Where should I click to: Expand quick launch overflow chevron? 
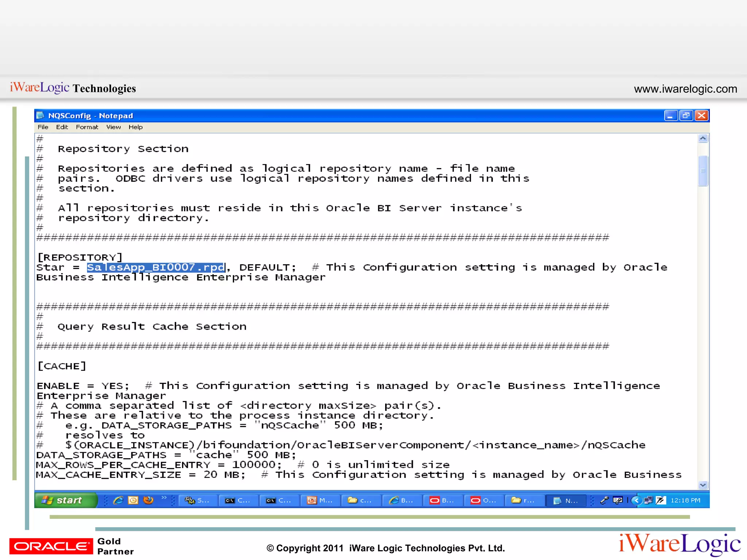pos(164,497)
